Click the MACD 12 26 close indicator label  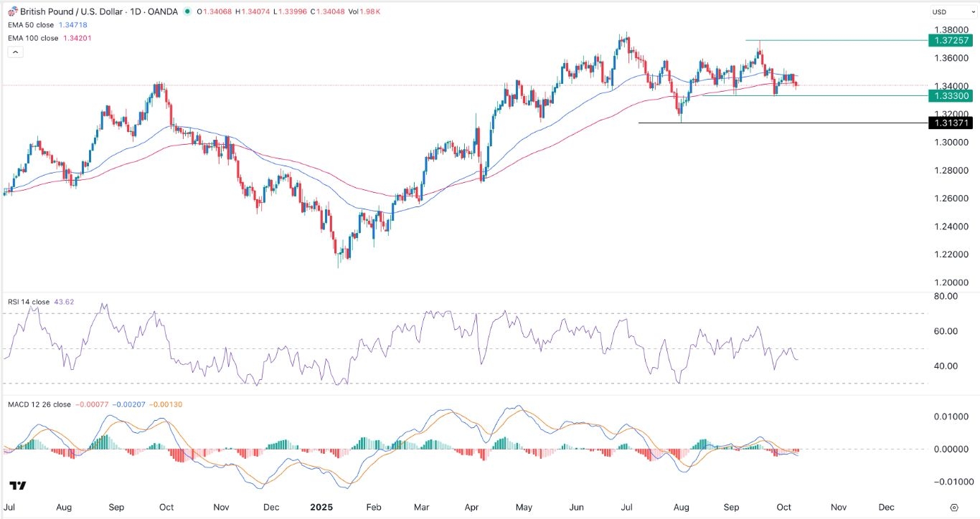[x=39, y=404]
